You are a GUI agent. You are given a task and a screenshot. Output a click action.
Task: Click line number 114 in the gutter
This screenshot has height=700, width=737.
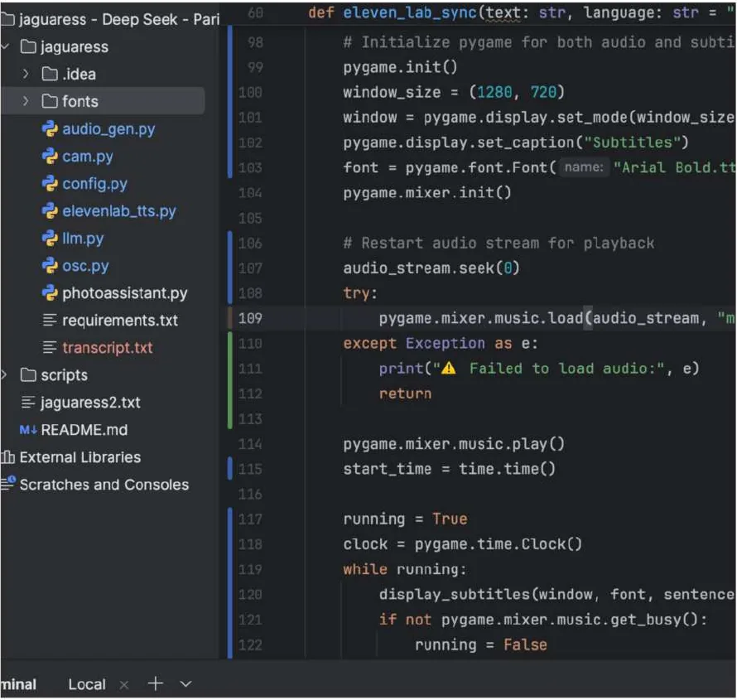pyautogui.click(x=250, y=444)
